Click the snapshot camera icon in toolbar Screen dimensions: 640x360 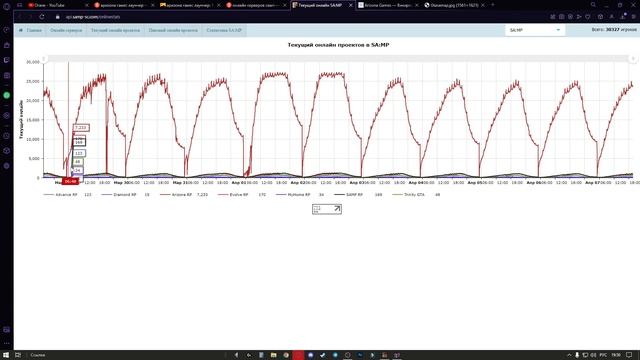[x=562, y=17]
